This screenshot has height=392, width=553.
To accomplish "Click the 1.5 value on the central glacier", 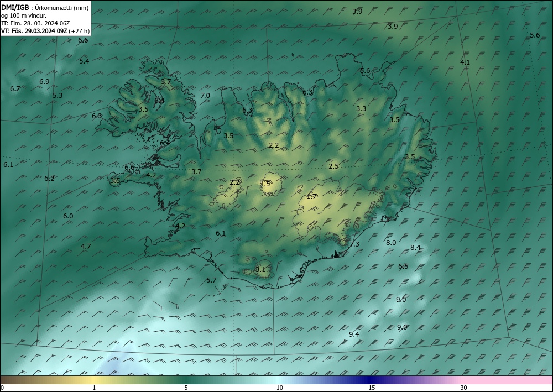I will point(265,184).
